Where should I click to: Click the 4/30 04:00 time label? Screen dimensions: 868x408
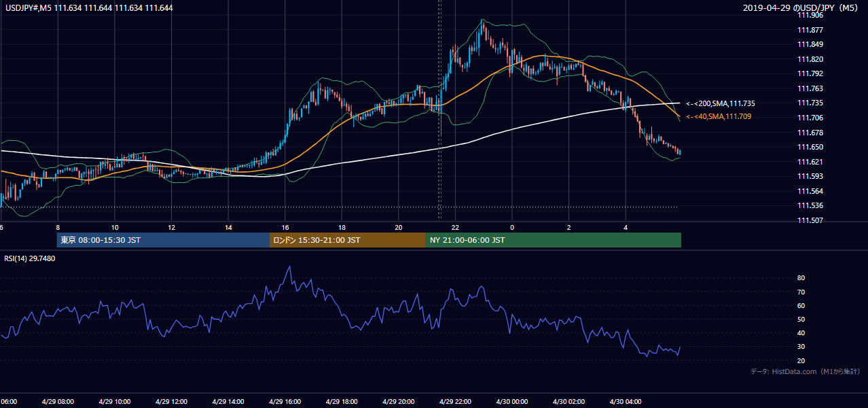[626, 402]
